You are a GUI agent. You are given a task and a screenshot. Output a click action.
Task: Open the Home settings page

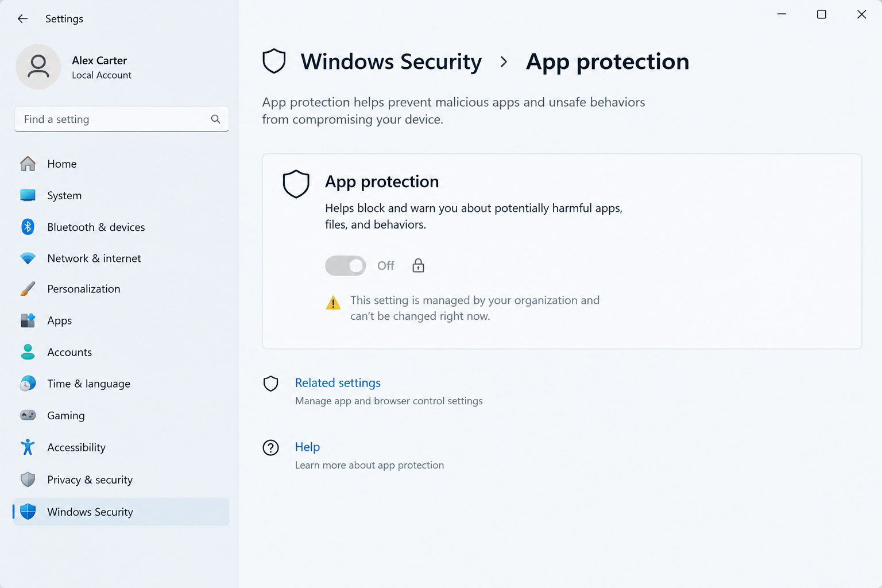tap(121, 164)
